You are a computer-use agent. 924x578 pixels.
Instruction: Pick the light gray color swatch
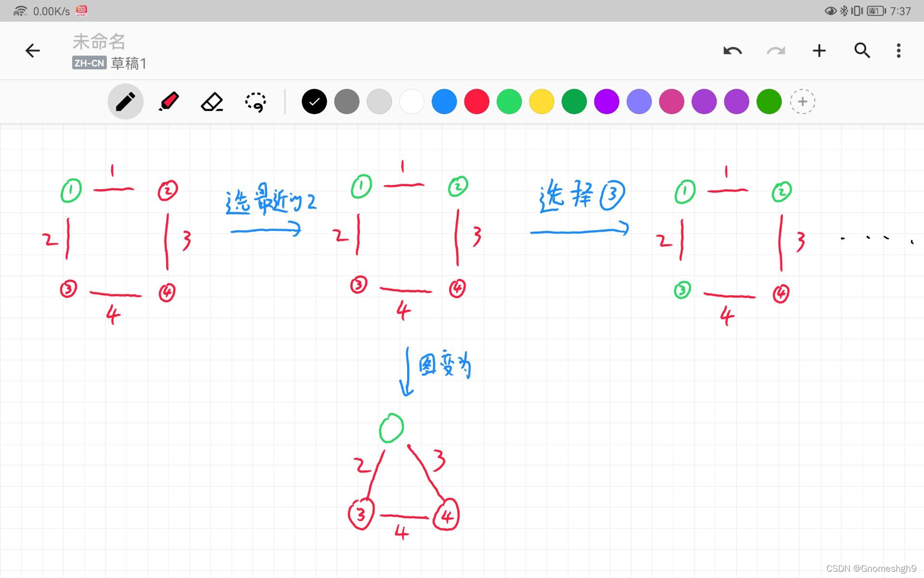379,102
